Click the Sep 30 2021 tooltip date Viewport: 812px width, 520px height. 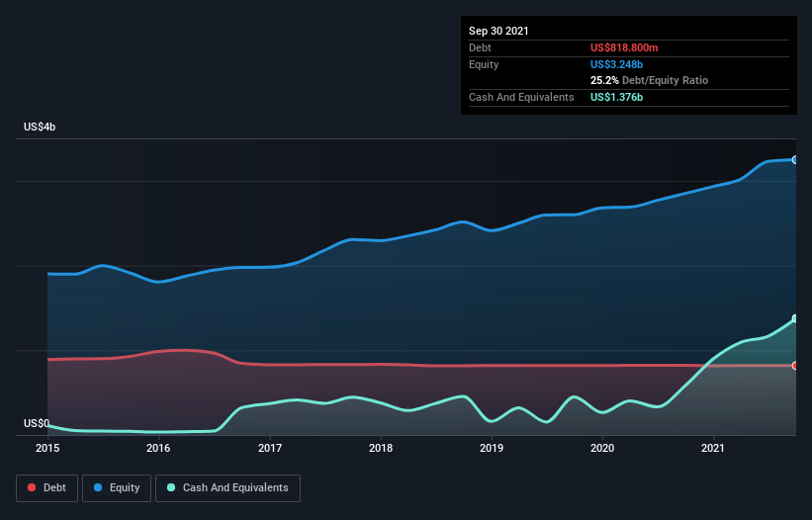[498, 31]
